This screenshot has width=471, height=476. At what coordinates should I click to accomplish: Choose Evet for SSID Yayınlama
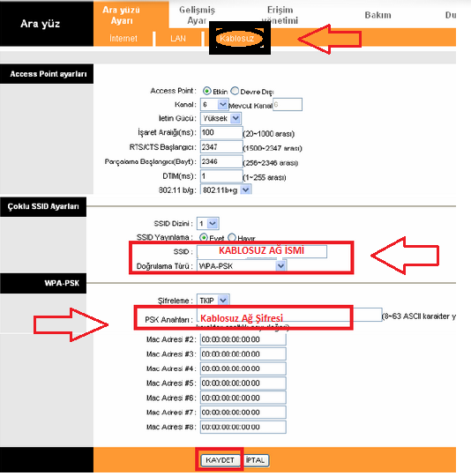(x=203, y=237)
